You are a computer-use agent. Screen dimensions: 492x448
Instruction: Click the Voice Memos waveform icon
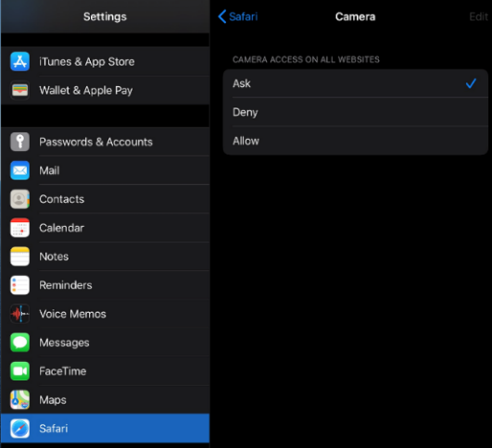tap(20, 314)
